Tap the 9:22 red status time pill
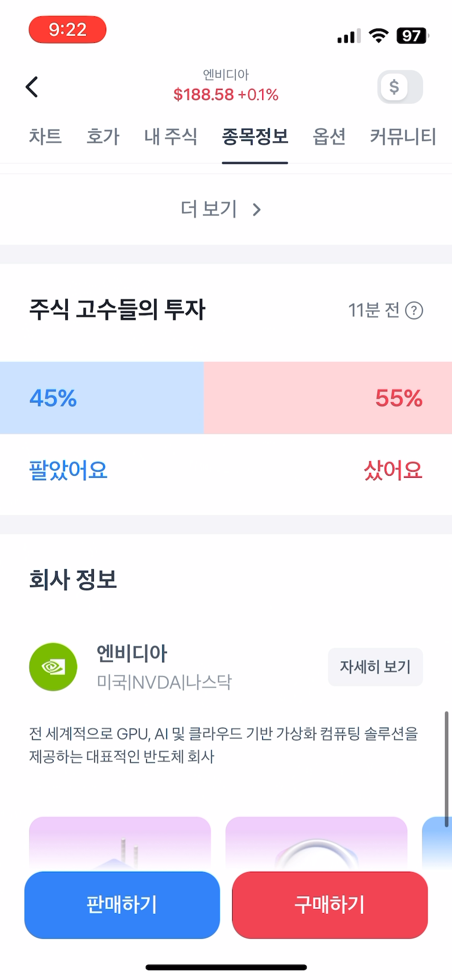The width and height of the screenshot is (452, 980). (x=67, y=30)
